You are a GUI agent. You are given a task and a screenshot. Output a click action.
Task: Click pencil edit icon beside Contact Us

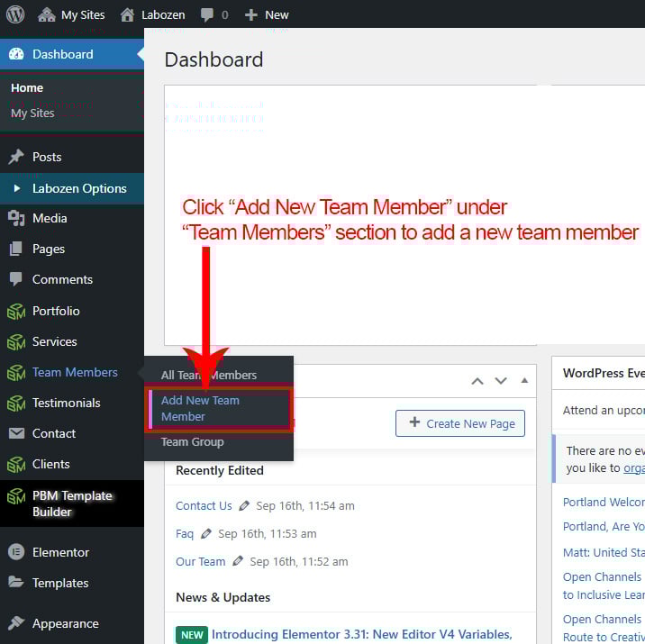(245, 506)
